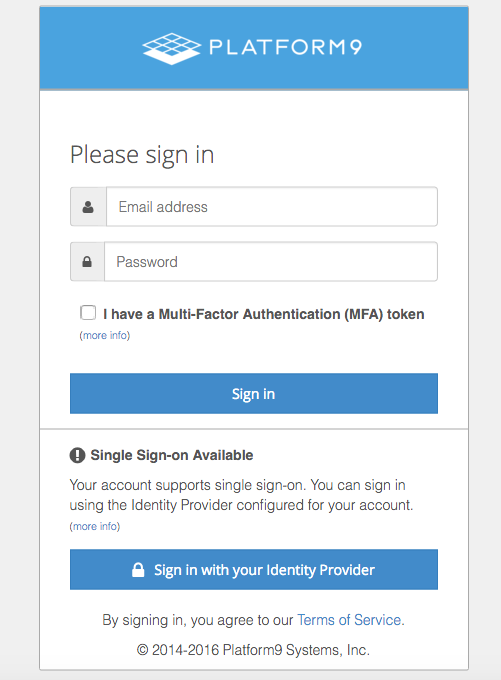Screen dimensions: 501x680
Task: Click the blue header banner area
Action: click(x=254, y=48)
